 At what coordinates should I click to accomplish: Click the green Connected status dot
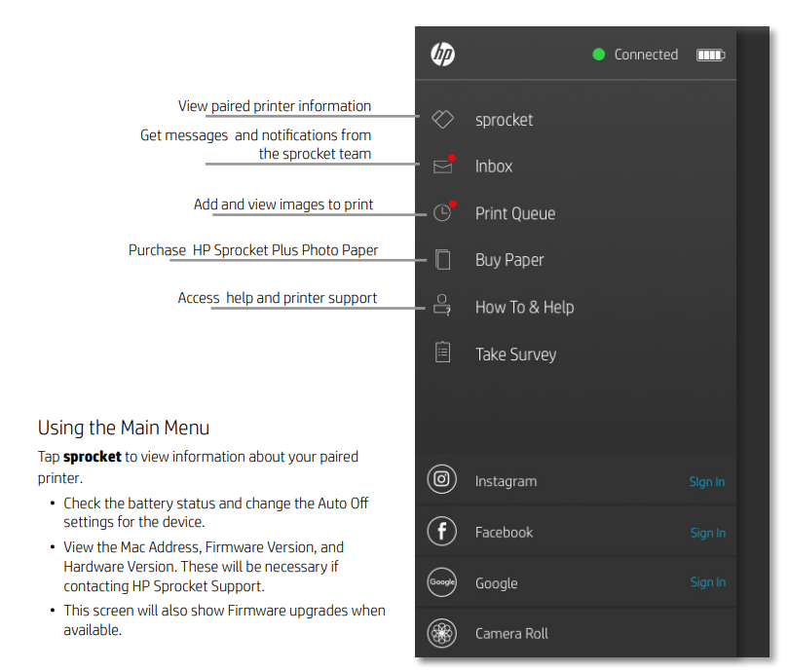(x=598, y=55)
